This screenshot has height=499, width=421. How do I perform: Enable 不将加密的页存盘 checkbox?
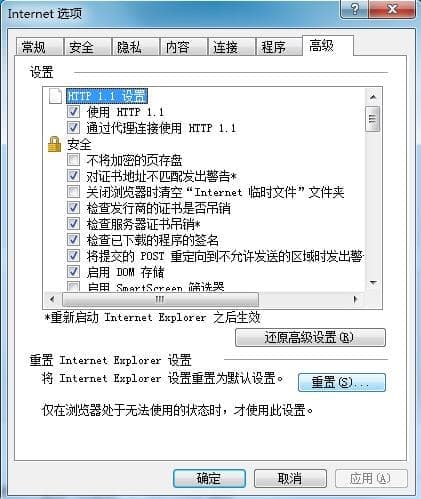click(x=73, y=160)
